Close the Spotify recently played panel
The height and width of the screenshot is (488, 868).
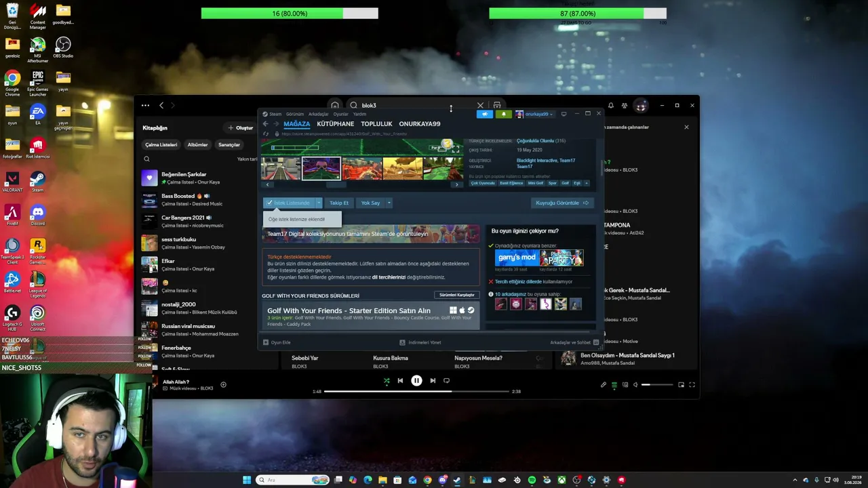pyautogui.click(x=686, y=127)
